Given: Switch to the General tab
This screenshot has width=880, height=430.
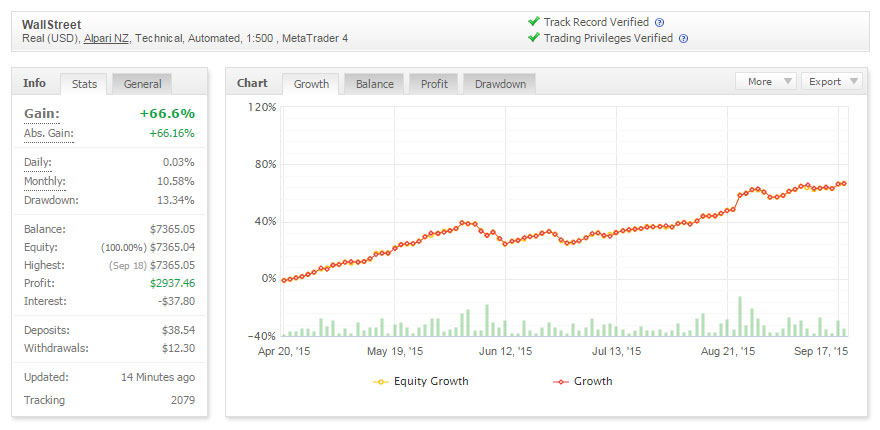Looking at the screenshot, I should coord(142,84).
